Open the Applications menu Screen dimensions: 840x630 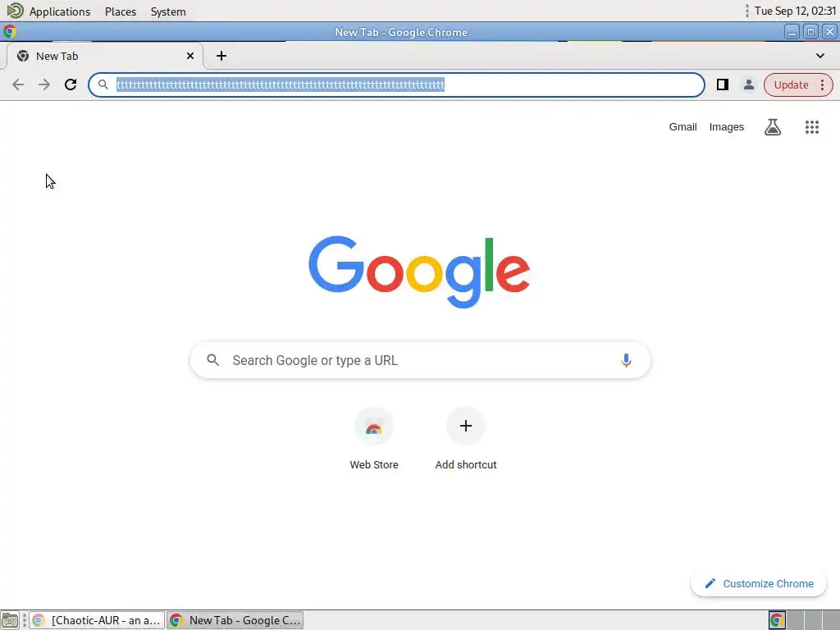coord(59,11)
